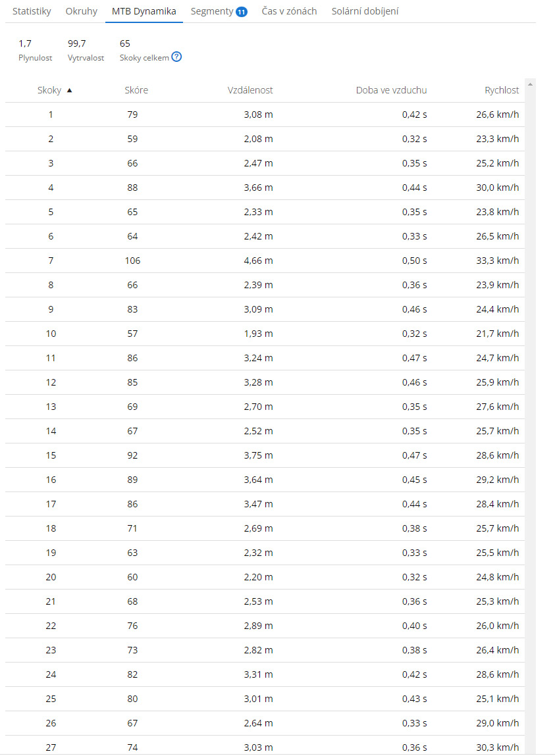This screenshot has height=756, width=555.
Task: Click the help icon beside Skoky celkem
Action: [176, 57]
